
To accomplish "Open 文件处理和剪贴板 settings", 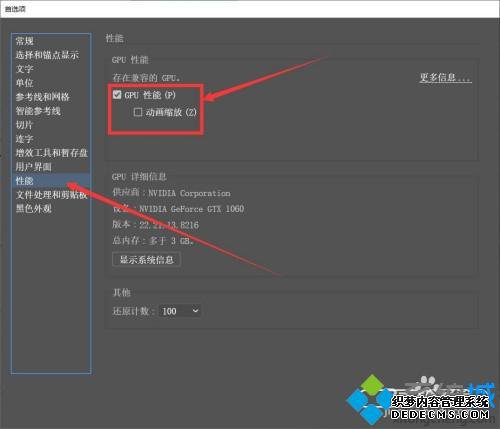I will [x=52, y=195].
